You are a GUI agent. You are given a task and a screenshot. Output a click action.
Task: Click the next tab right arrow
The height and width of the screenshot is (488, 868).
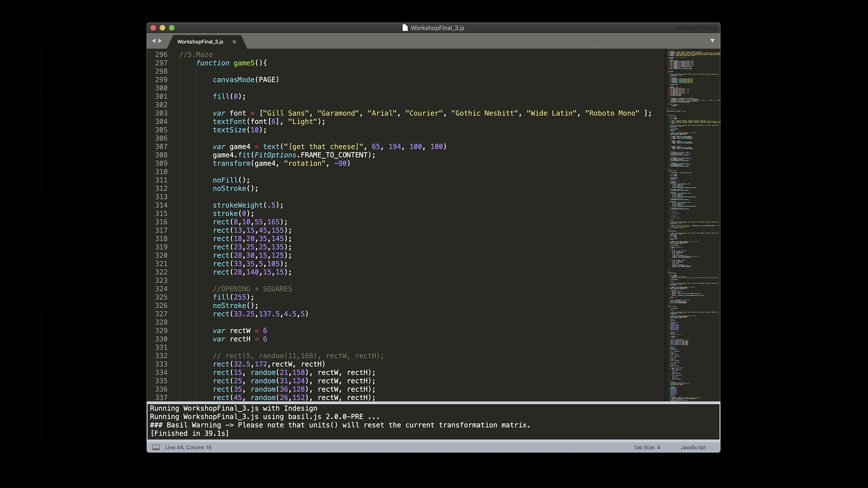click(160, 41)
